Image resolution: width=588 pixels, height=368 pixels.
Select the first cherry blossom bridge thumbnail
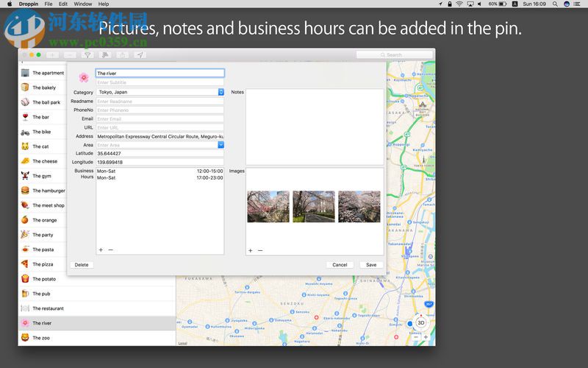[268, 207]
